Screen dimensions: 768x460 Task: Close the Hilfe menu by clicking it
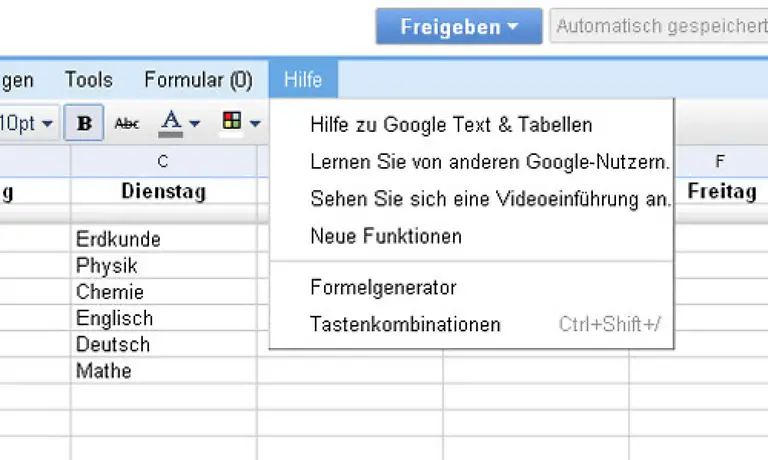[303, 79]
